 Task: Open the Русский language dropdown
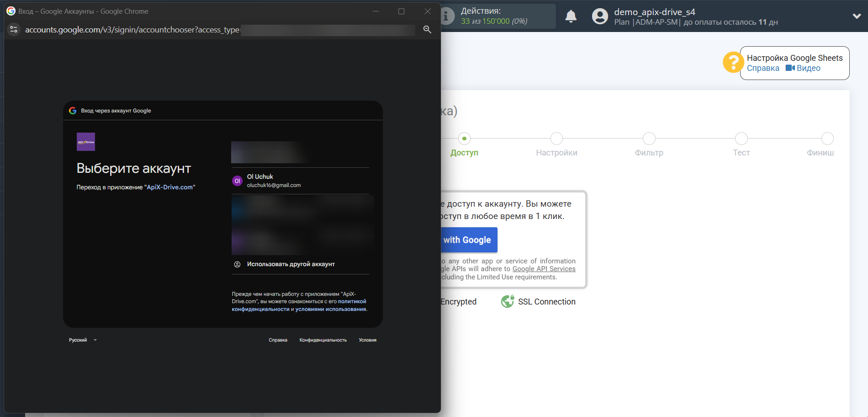(x=83, y=340)
